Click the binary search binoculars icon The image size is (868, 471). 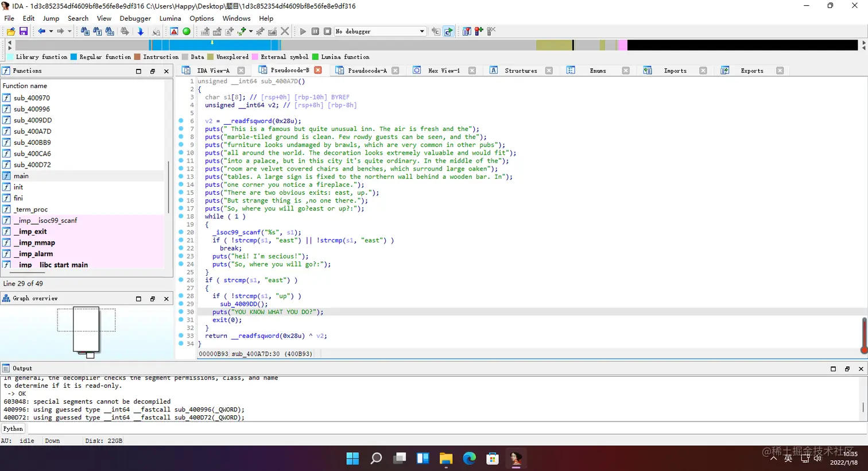pyautogui.click(x=110, y=32)
